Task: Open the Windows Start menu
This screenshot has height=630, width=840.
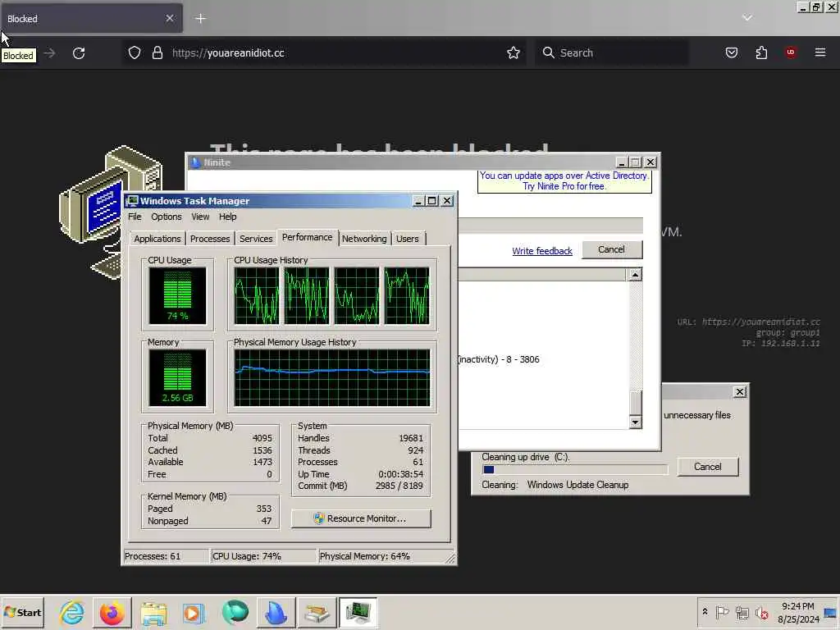Action: pos(22,613)
